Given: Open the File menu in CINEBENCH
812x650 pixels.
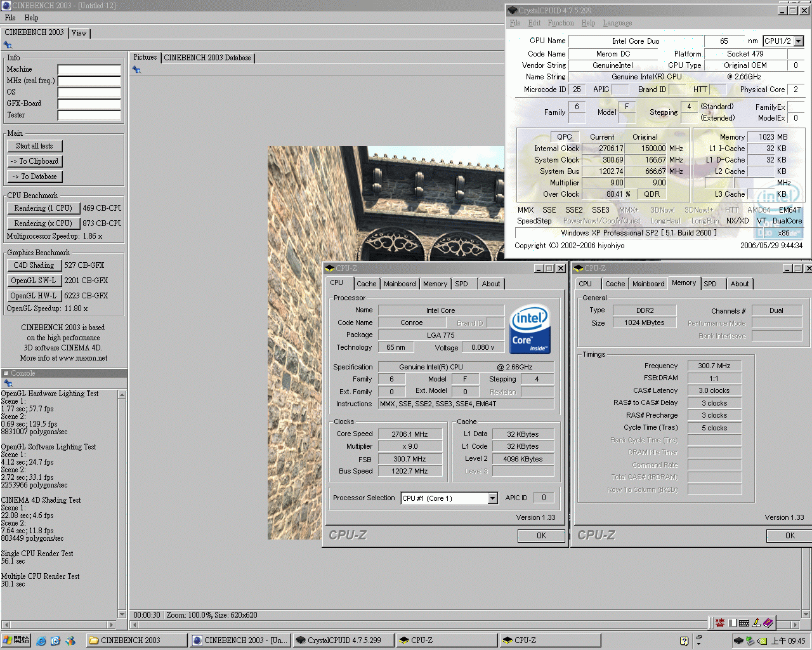Looking at the screenshot, I should 10,18.
